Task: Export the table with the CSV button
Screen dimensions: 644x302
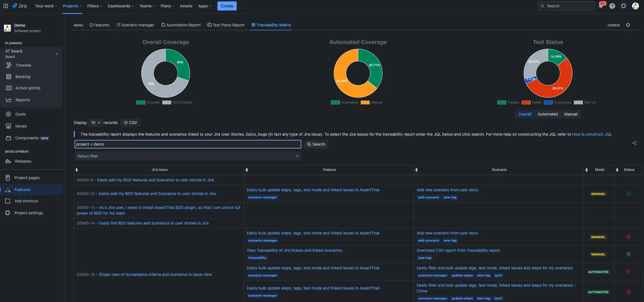Action: tap(130, 123)
